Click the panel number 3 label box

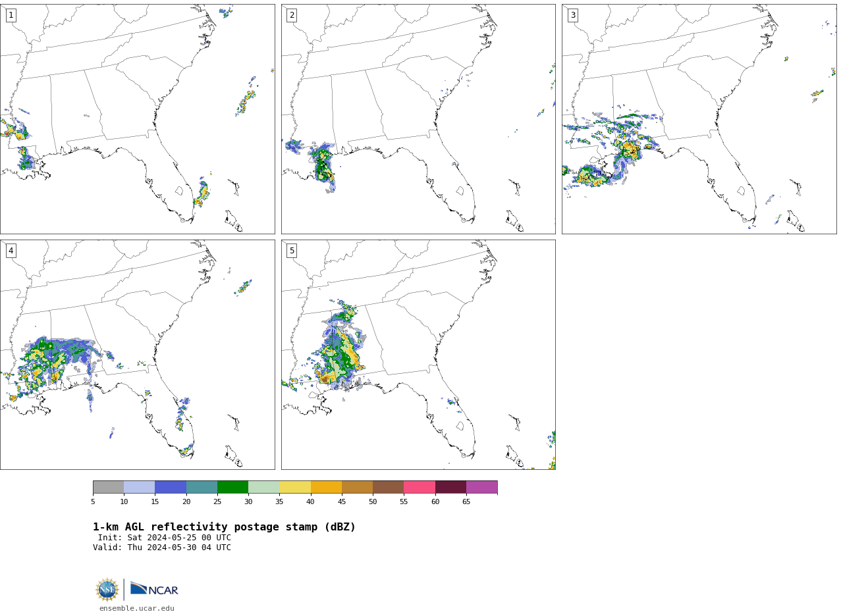click(x=572, y=15)
